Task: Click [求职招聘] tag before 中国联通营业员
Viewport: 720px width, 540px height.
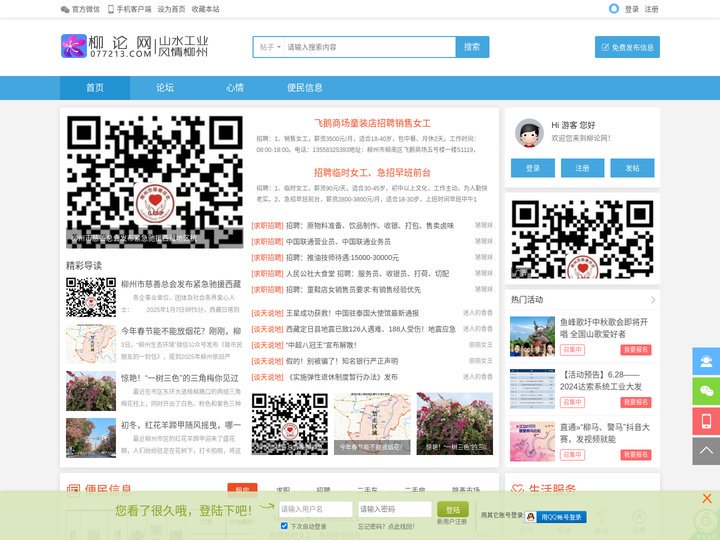Action: (267, 242)
